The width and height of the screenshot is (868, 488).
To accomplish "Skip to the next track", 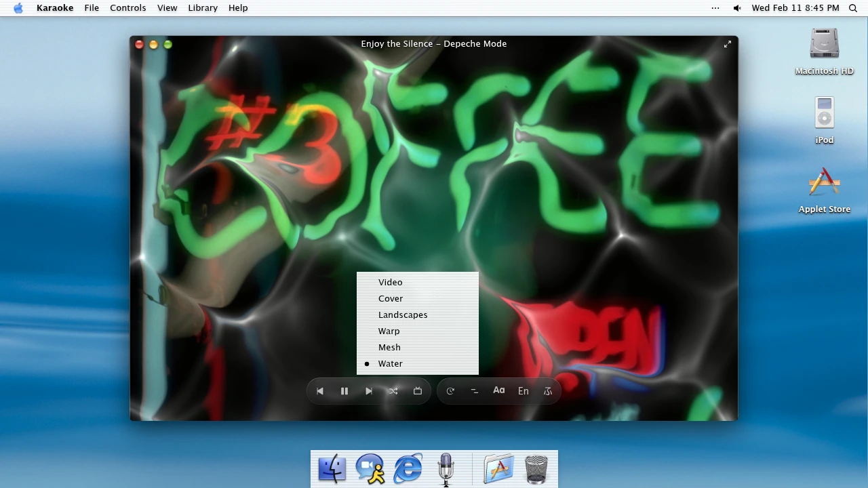I will click(x=369, y=391).
